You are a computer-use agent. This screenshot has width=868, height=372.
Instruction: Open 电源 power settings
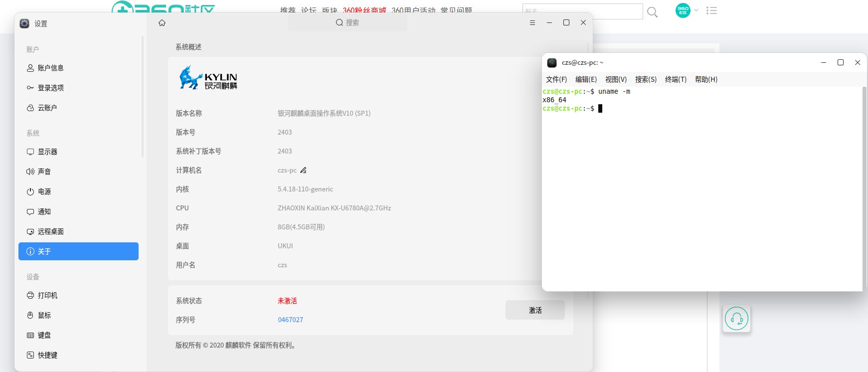[78, 191]
